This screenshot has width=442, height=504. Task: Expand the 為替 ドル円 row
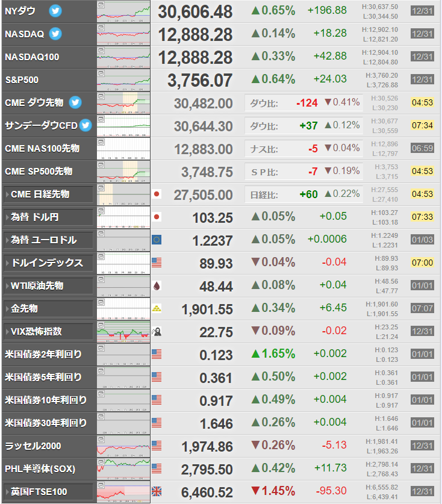pos(49,217)
